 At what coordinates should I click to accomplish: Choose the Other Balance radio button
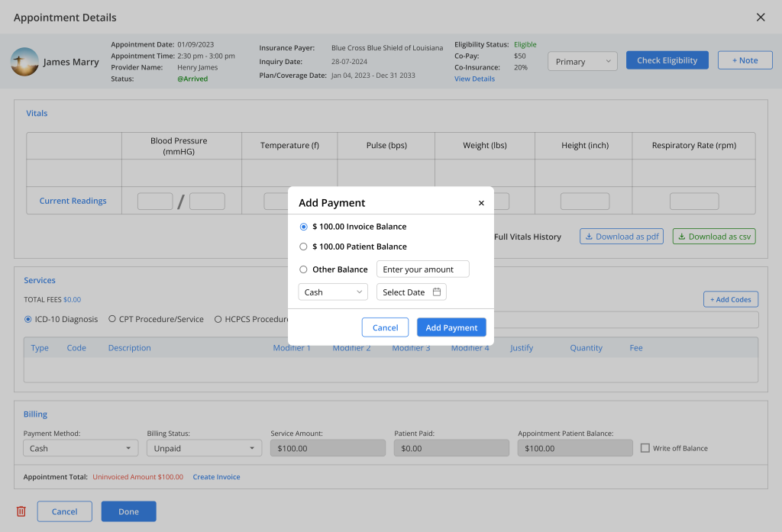pos(304,269)
